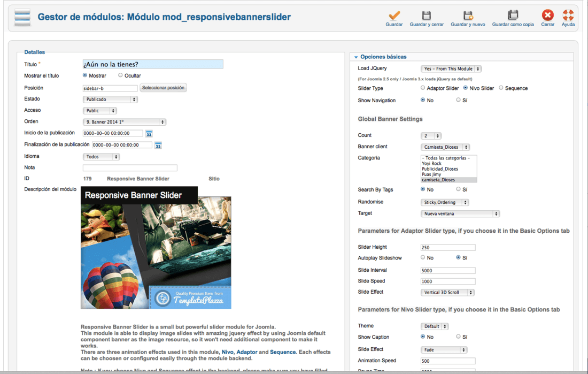Click the red Cerrar icon
588x374 pixels.
click(547, 16)
